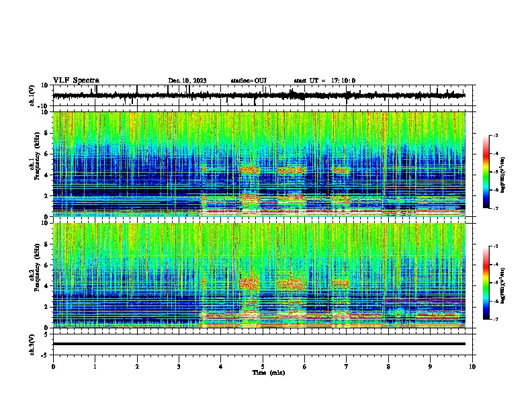Click the "-3" label on ch.1 color scale
Viewport: 532px width, 411px height.
[x=495, y=135]
